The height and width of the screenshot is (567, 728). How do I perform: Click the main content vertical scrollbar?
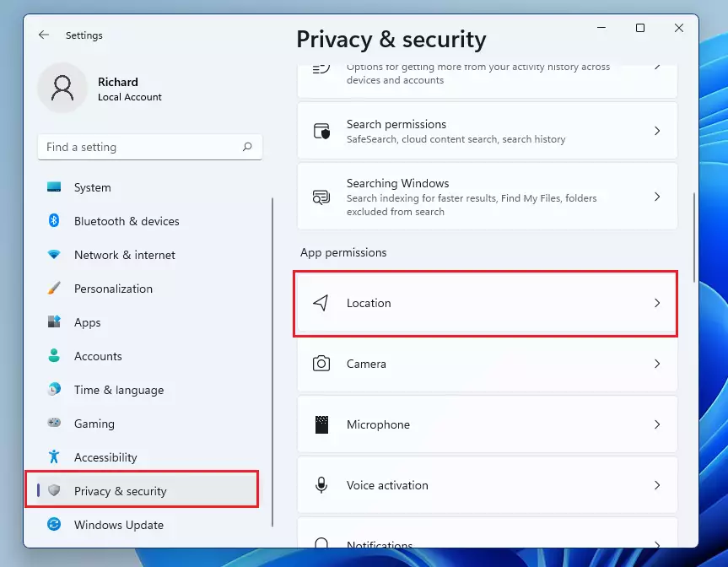point(694,237)
